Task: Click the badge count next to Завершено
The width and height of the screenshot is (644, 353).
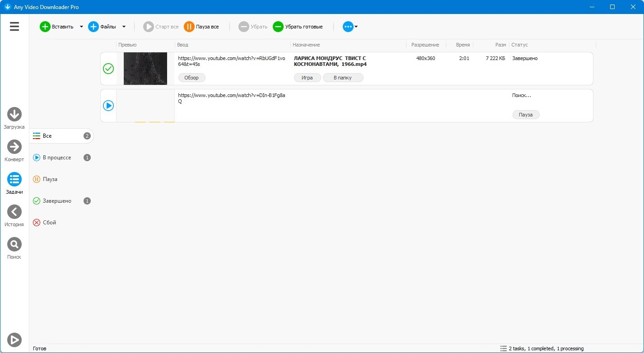Action: click(87, 201)
